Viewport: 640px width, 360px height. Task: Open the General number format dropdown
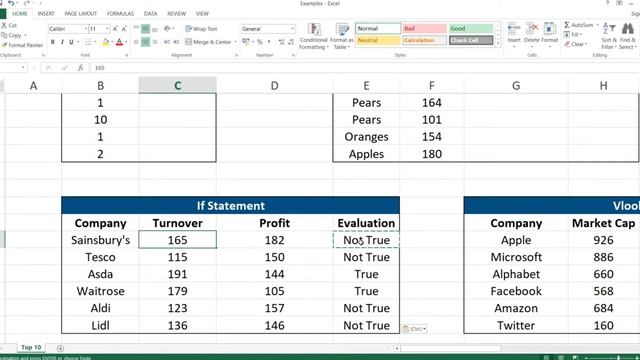pos(292,29)
